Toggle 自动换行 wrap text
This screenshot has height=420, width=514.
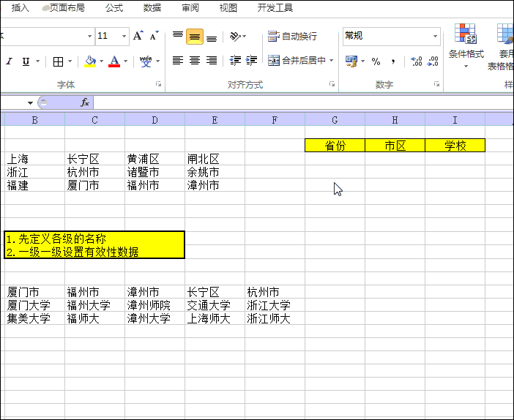tap(292, 36)
